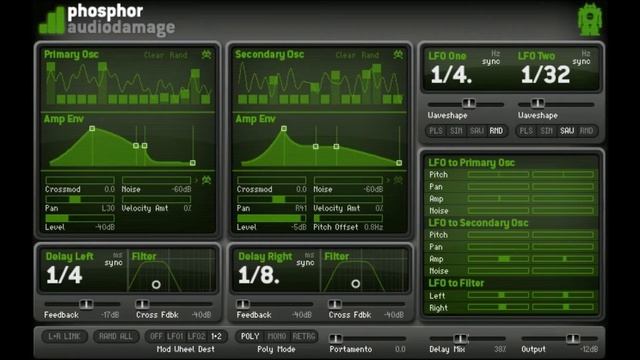Click Secondary Amp Env peak node
Viewport: 640px width, 360px height.
[x=284, y=129]
